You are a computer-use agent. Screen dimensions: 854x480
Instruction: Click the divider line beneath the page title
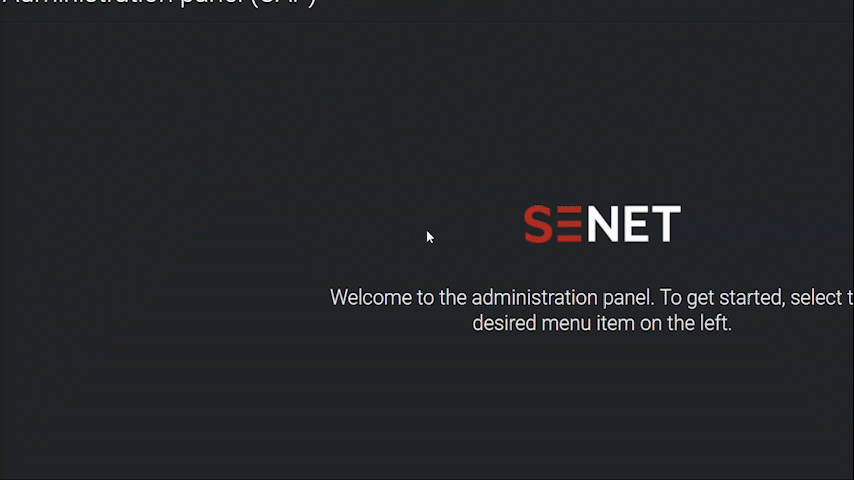pos(427,21)
